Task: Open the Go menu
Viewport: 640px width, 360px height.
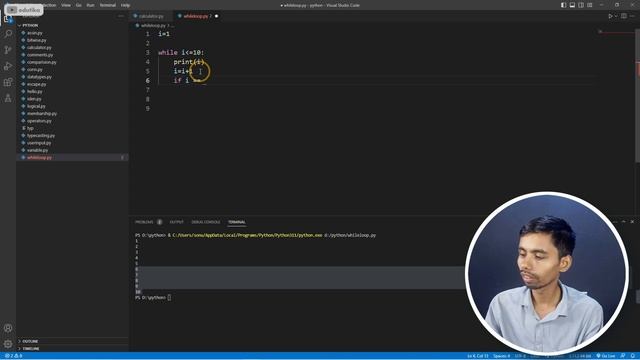Action: click(x=78, y=5)
